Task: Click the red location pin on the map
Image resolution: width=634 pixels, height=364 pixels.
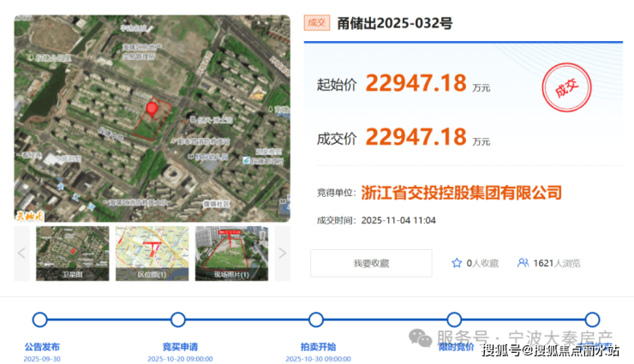Action: click(x=153, y=110)
